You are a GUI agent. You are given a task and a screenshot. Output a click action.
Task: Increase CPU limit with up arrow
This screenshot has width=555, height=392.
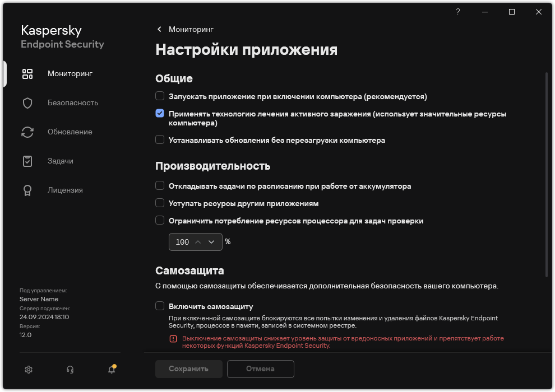coord(198,242)
